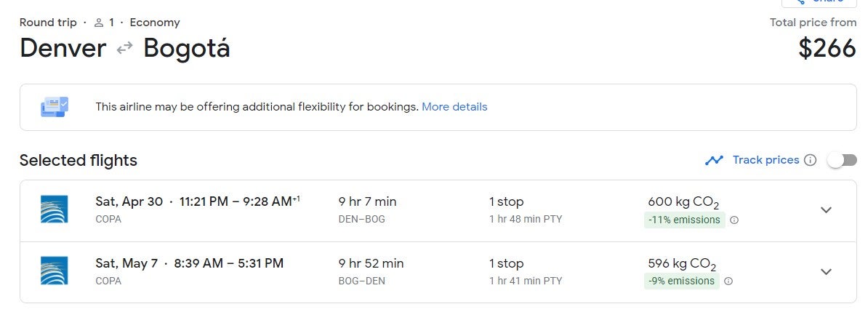Viewport: 868px width, 312px height.
Task: Open More details about booking flexibility
Action: click(x=454, y=106)
